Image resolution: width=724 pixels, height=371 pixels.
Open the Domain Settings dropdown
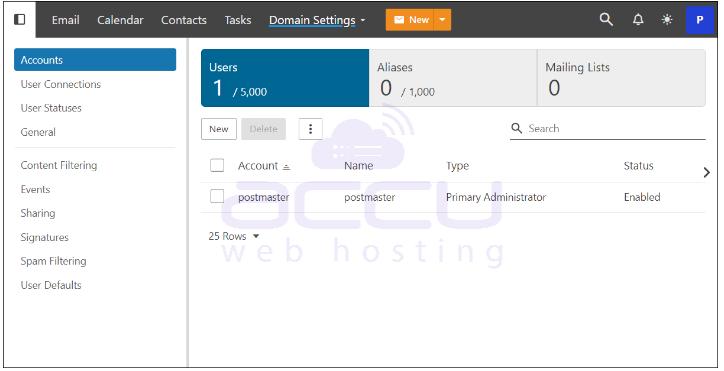click(x=317, y=20)
